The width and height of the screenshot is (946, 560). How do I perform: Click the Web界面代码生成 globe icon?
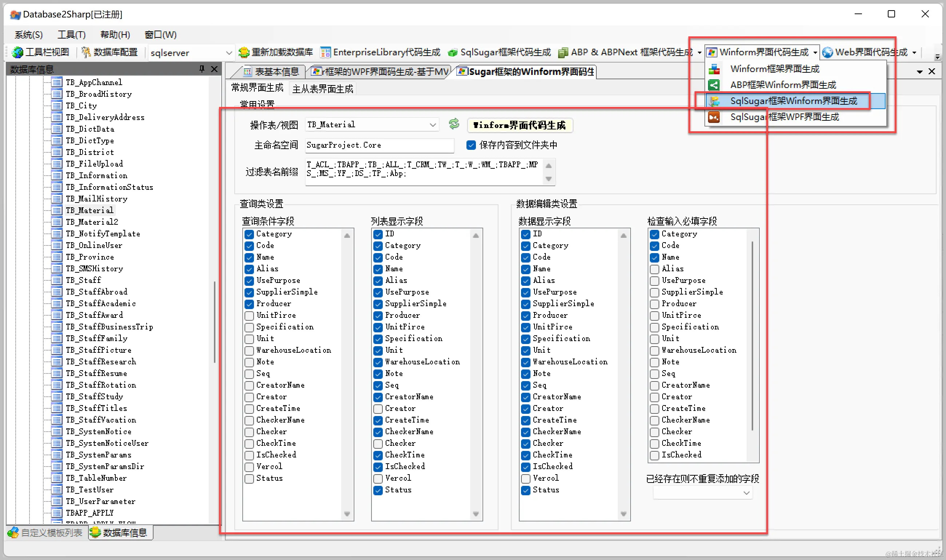click(x=827, y=52)
